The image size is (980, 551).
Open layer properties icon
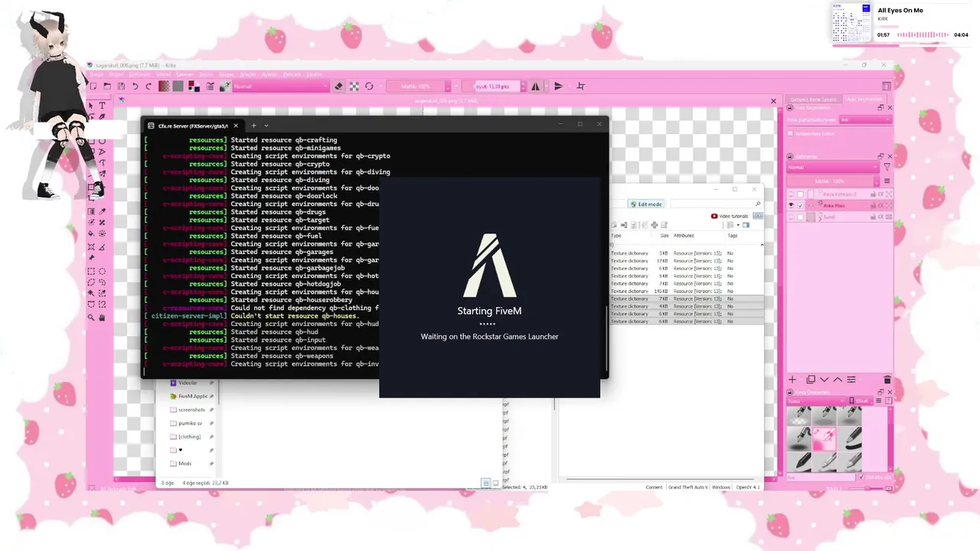tap(851, 380)
